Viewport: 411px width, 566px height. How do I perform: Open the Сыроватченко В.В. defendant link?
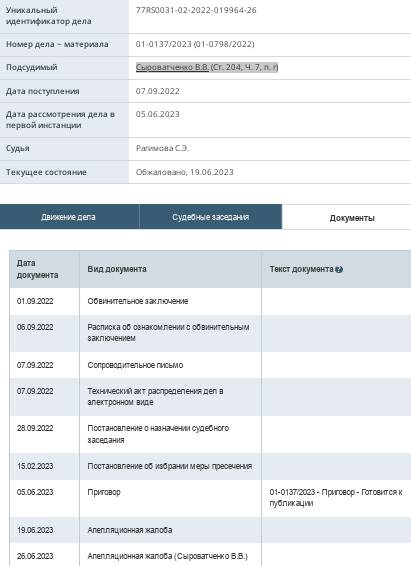coord(172,67)
